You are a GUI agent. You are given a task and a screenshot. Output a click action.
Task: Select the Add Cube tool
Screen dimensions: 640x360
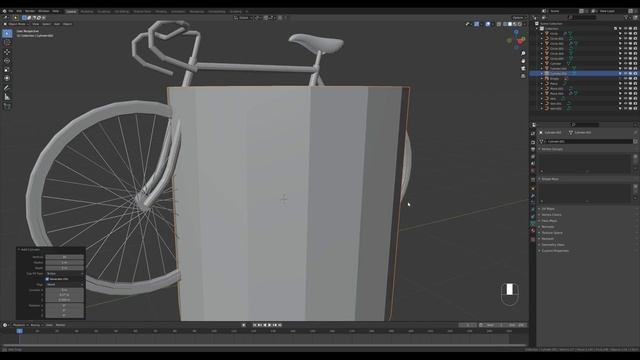tap(7, 106)
